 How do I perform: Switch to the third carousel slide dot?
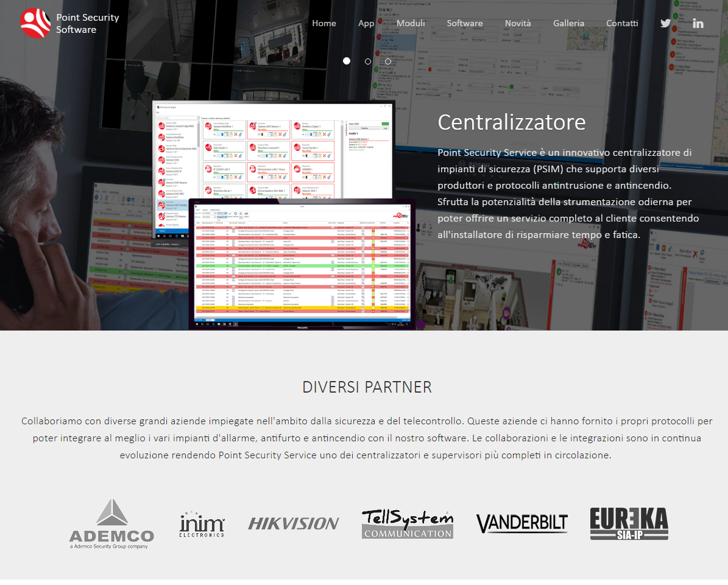click(388, 61)
